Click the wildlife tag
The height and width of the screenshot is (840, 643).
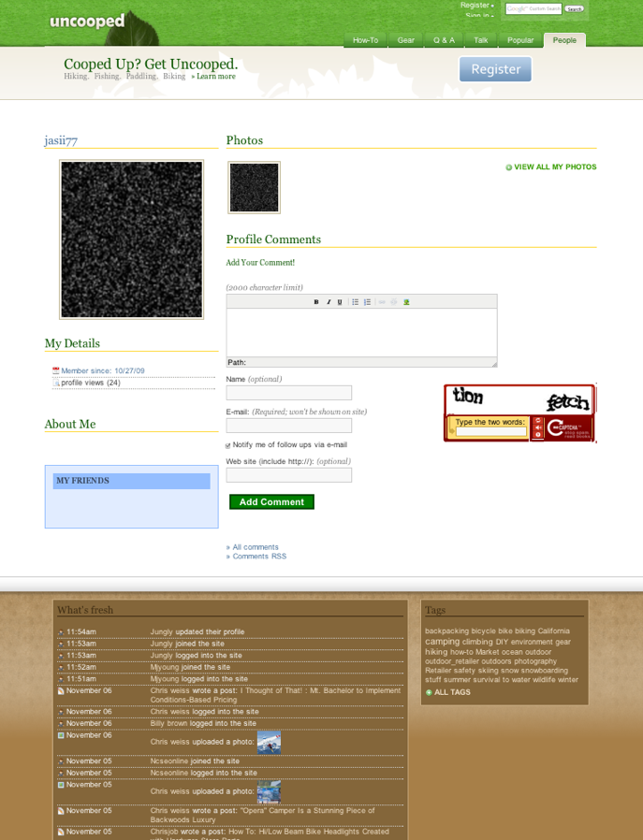click(546, 680)
